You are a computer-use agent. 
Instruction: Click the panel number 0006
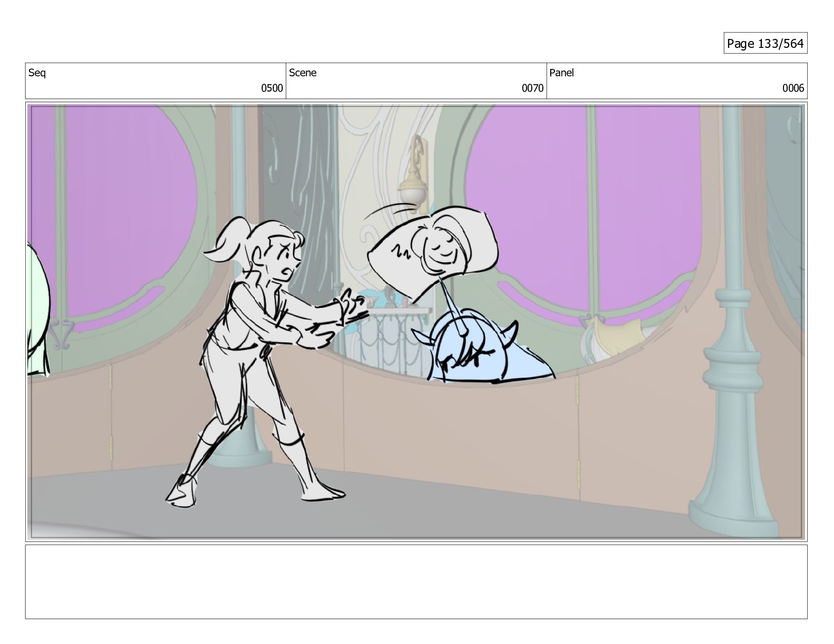[x=793, y=88]
